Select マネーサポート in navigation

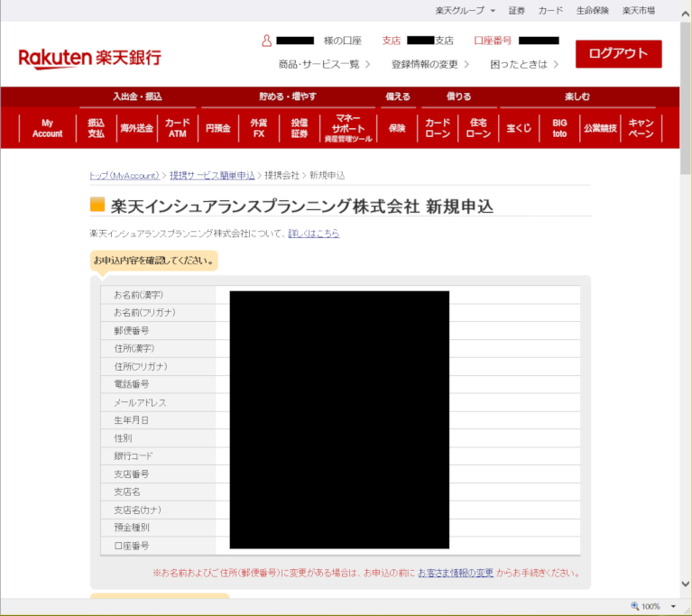(x=348, y=128)
